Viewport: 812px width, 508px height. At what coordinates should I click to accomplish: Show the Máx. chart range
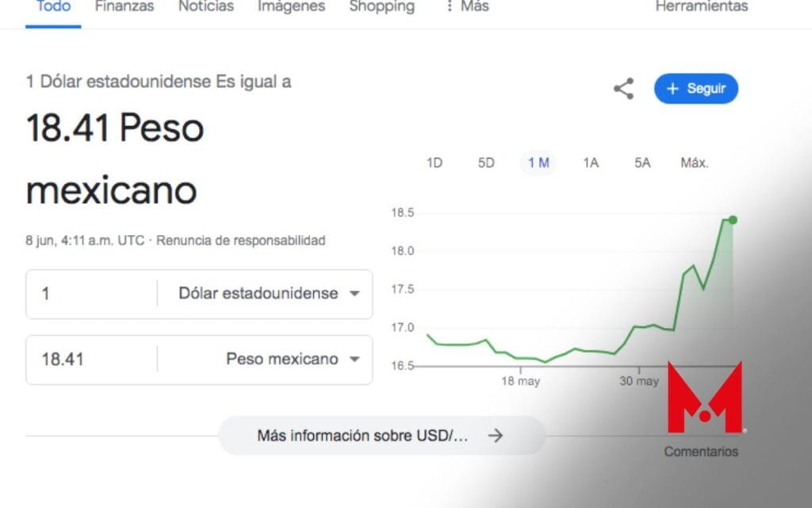click(694, 163)
